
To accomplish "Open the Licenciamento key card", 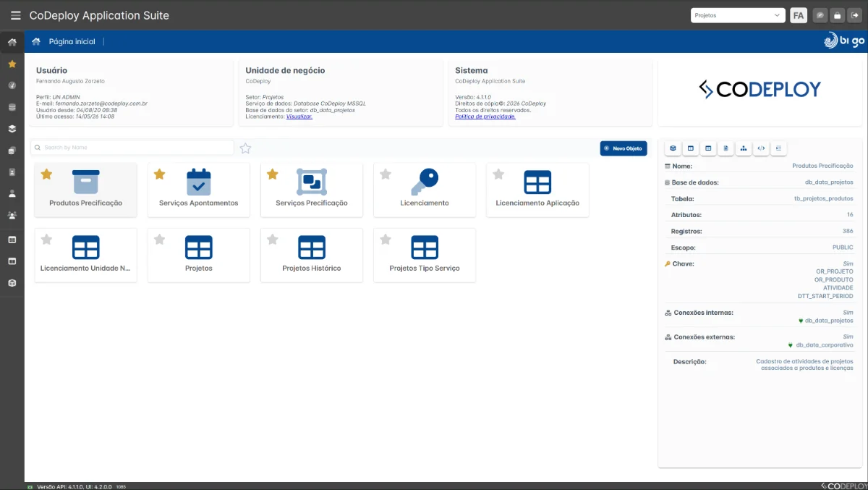I will [425, 190].
